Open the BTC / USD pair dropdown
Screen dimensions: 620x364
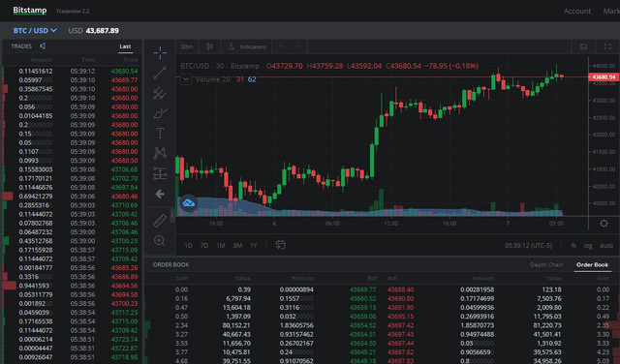pyautogui.click(x=35, y=30)
